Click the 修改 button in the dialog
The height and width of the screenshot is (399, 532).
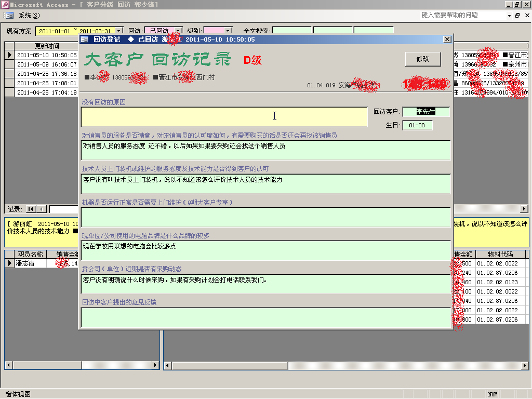pos(422,59)
